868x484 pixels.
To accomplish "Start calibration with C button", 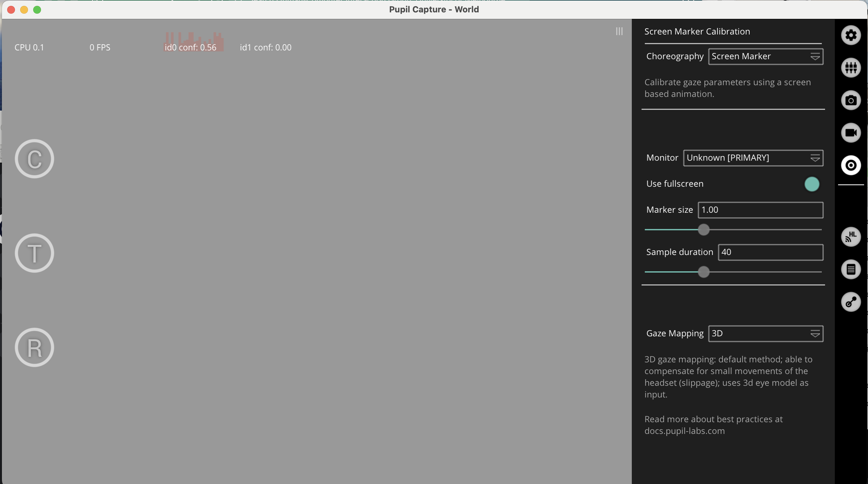I will (x=34, y=159).
